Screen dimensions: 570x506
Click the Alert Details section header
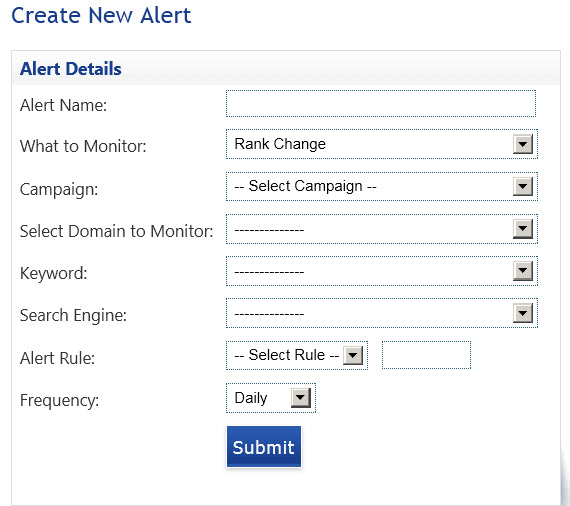coord(71,69)
